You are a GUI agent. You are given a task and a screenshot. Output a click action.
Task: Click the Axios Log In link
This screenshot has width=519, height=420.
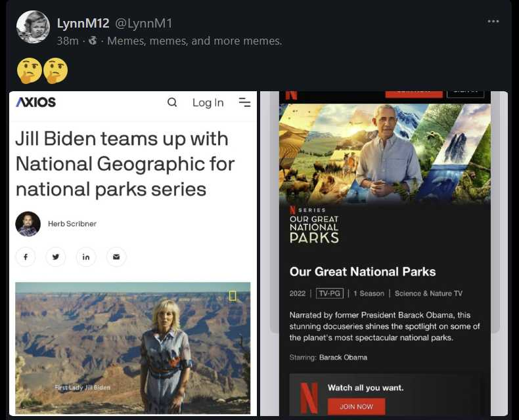coord(208,102)
